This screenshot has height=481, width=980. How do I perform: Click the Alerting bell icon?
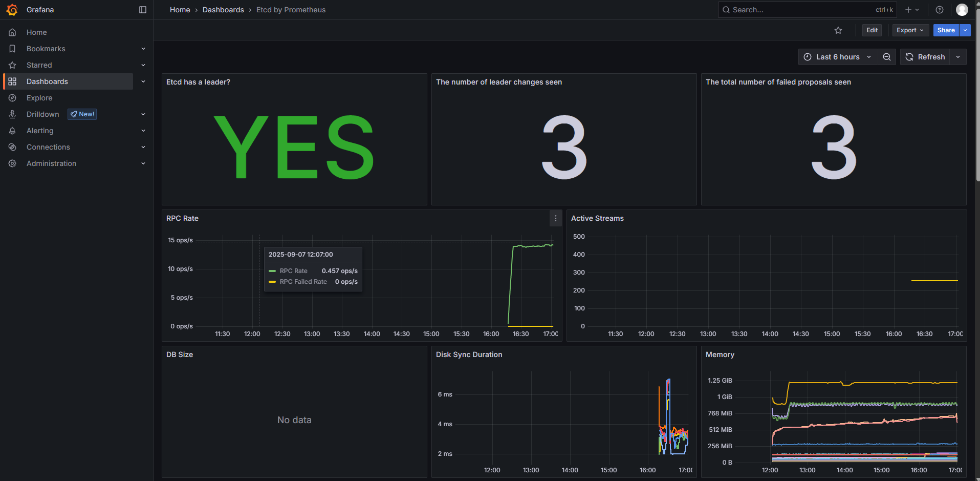tap(12, 131)
